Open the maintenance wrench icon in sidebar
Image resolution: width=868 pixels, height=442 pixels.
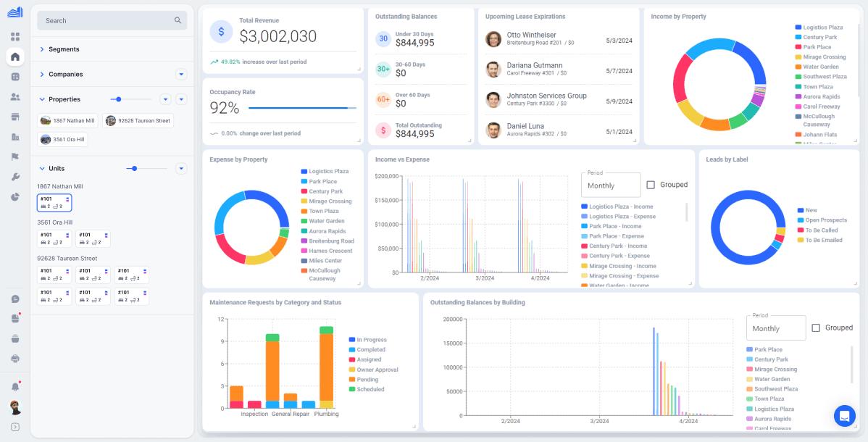point(15,177)
